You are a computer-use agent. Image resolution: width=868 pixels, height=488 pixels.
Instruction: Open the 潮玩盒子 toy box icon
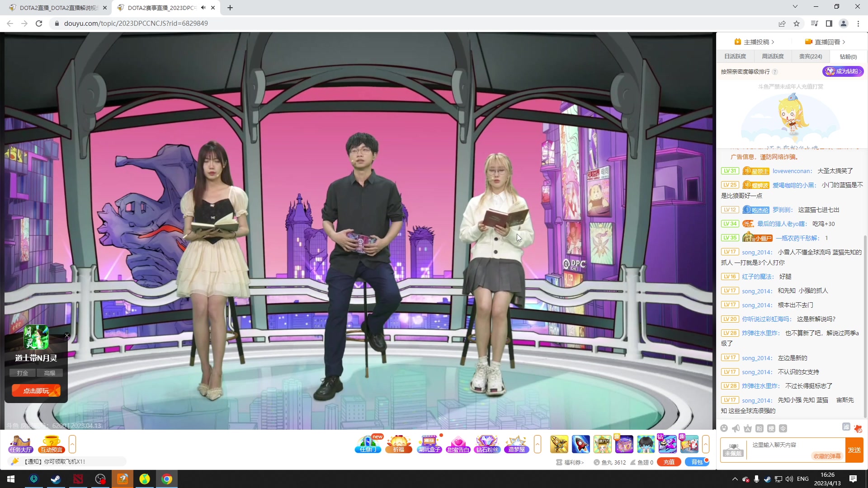pos(429,444)
